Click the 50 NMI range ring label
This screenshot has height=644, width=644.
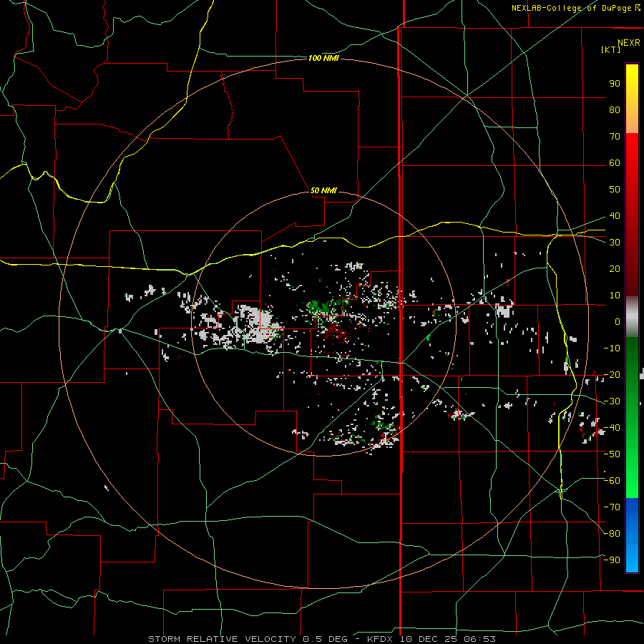click(323, 190)
